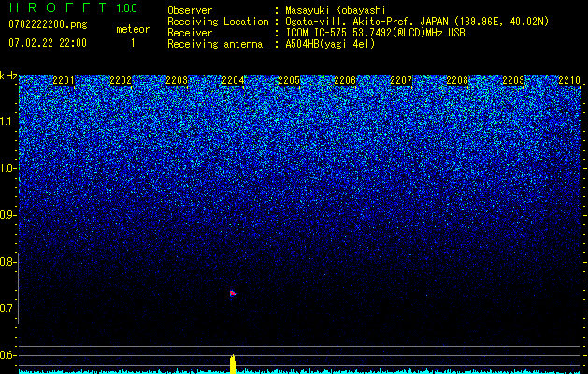This screenshot has height=374, width=588.
Task: Click the yellow signal level spike
Action: tap(233, 365)
